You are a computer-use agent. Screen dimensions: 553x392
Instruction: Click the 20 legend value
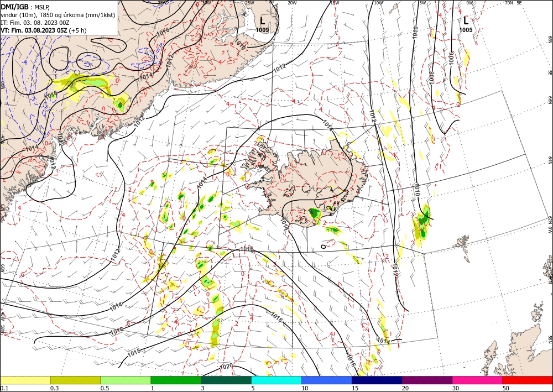pos(405,388)
